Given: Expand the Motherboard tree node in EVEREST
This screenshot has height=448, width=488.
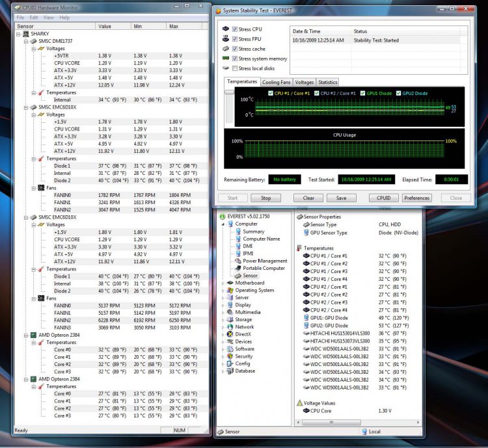Looking at the screenshot, I should (223, 283).
